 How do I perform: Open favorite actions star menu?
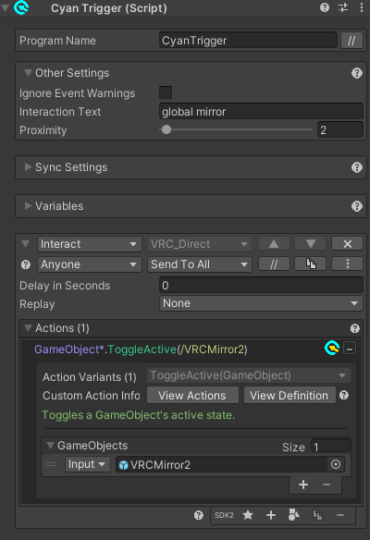click(x=248, y=515)
